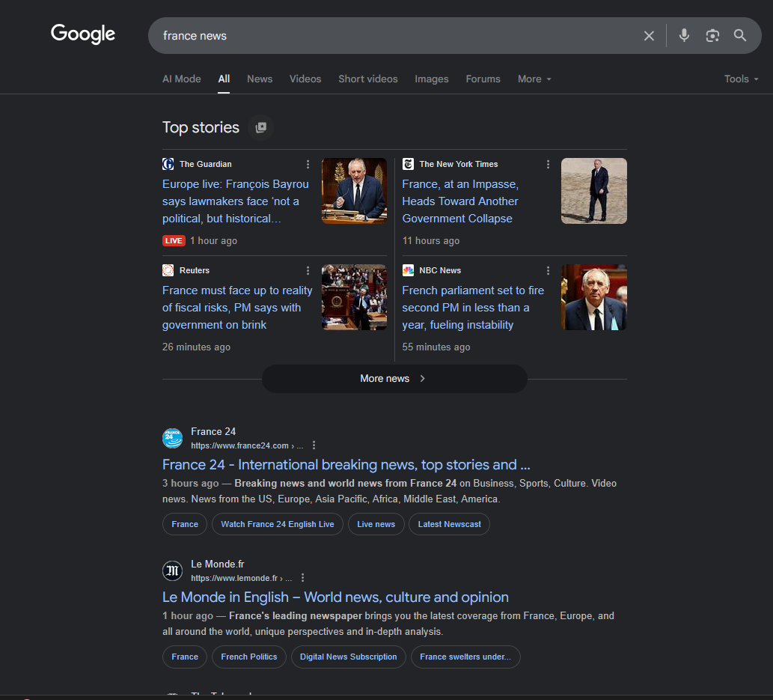Open search by image camera icon
The height and width of the screenshot is (700, 773).
712,35
